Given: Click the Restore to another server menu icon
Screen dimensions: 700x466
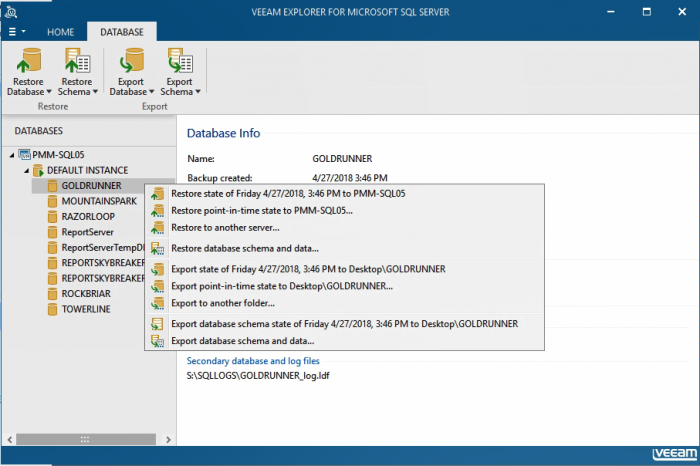Looking at the screenshot, I should pyautogui.click(x=157, y=228).
